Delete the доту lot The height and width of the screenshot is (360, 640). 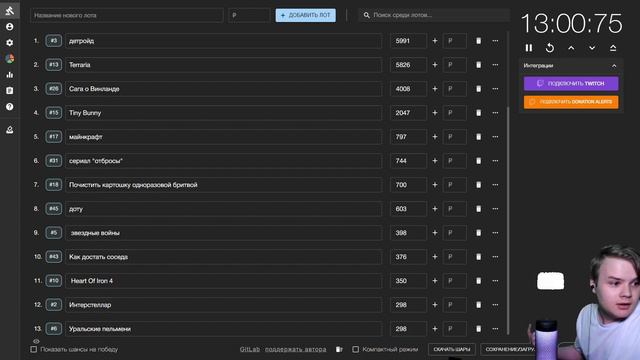click(478, 209)
